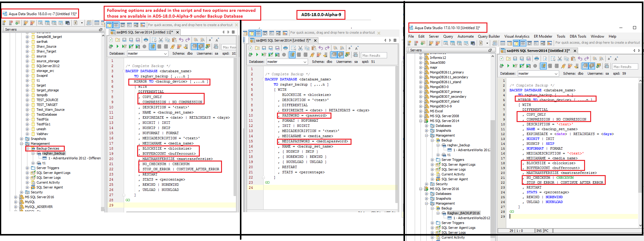Decrease font size with small a, Untitled 3

[x=609, y=59]
